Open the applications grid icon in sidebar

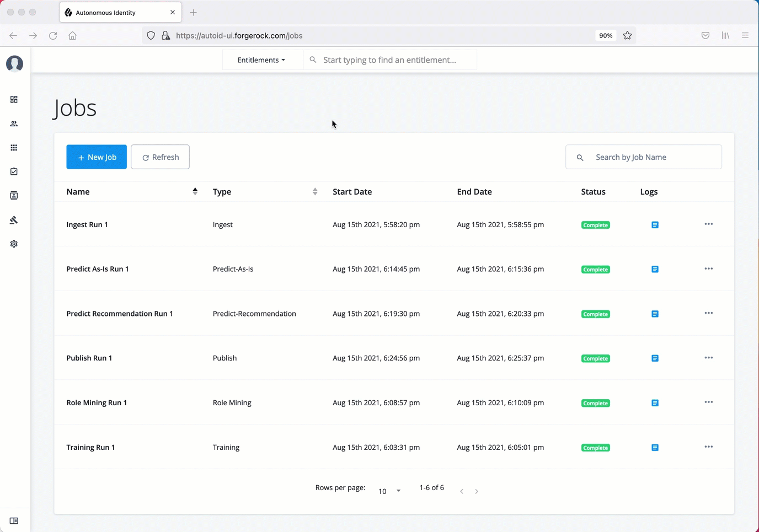point(14,148)
